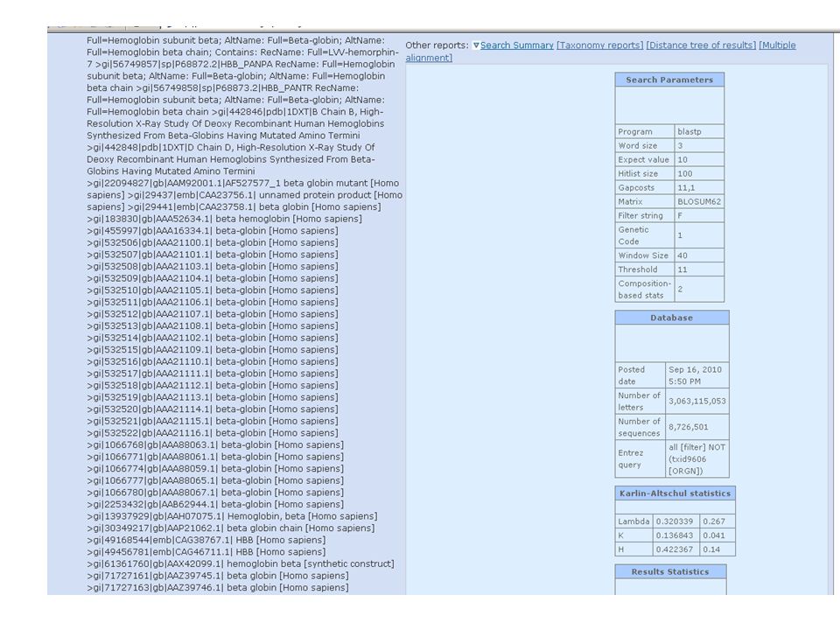Select the Gapcosts value 11,1
Viewport: 840px width, 630px height.
click(686, 188)
